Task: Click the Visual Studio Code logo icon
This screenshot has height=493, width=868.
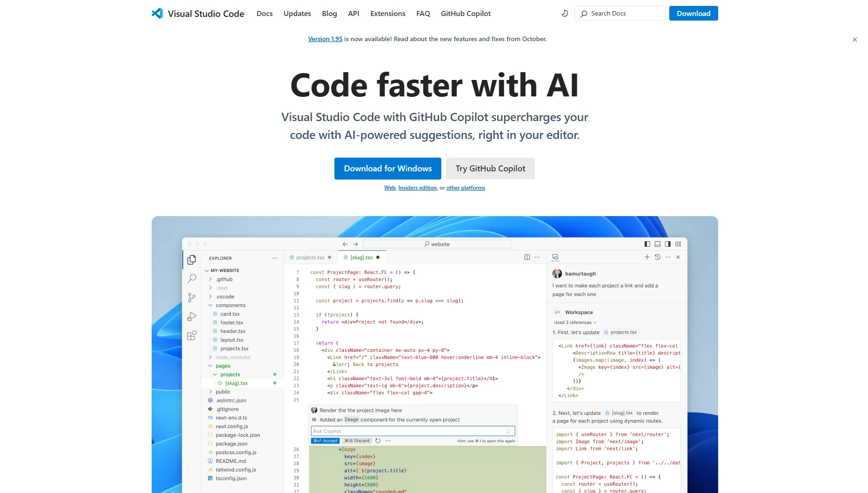Action: pos(157,13)
